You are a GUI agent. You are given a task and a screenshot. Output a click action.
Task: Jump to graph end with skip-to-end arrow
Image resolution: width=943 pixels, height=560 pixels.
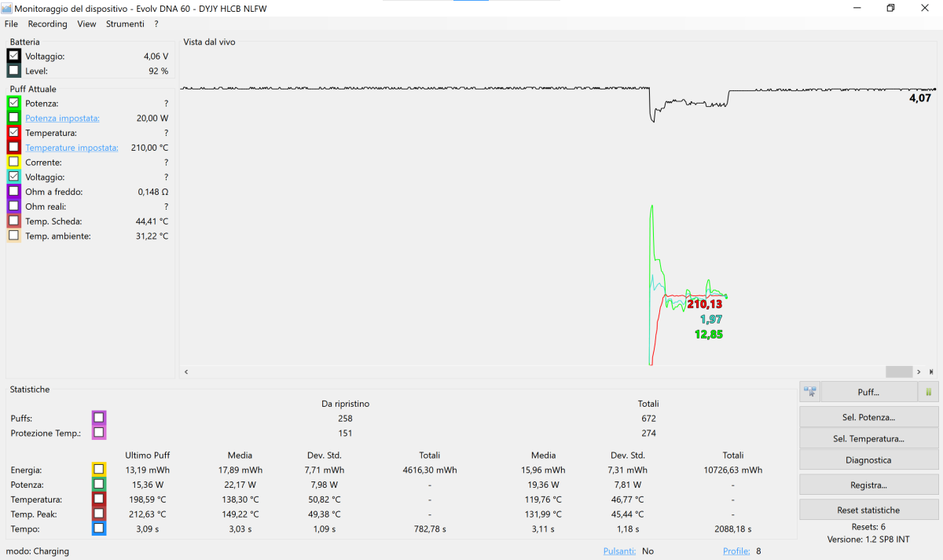click(931, 372)
